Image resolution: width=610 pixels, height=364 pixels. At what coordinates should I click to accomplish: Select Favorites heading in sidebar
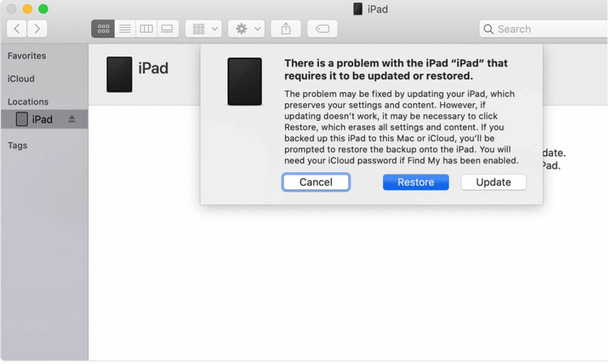tap(27, 55)
